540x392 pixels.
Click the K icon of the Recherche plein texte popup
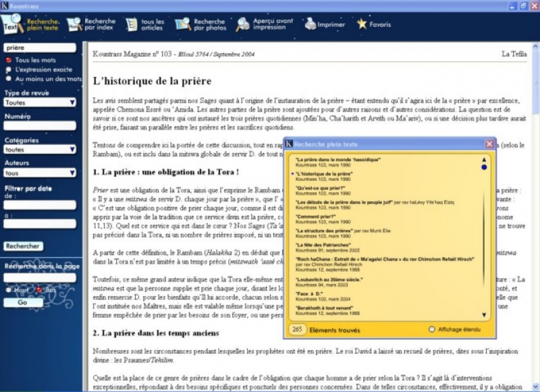coord(289,144)
